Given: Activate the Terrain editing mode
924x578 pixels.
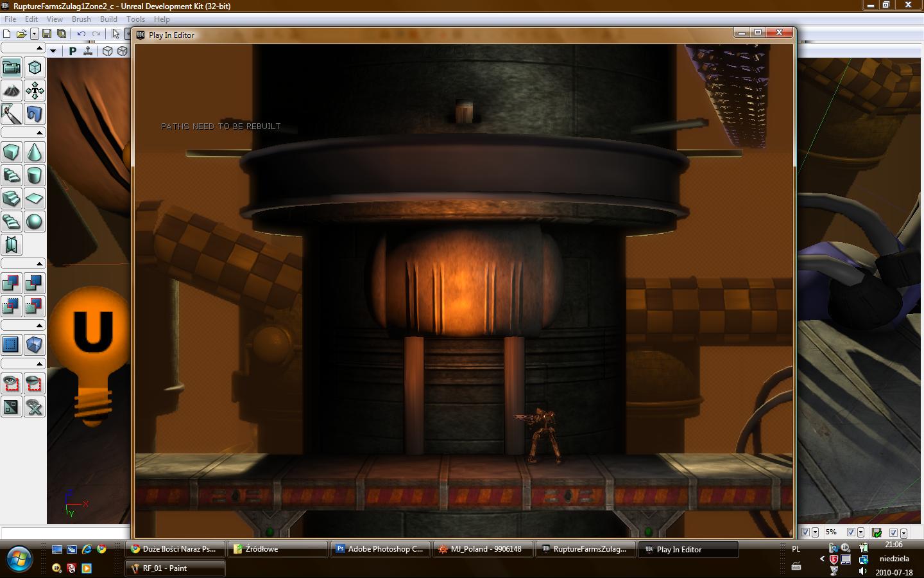Looking at the screenshot, I should tap(12, 91).
